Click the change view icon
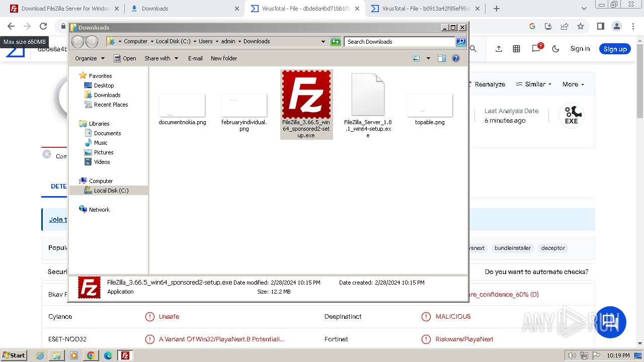The width and height of the screenshot is (644, 362). point(416,58)
